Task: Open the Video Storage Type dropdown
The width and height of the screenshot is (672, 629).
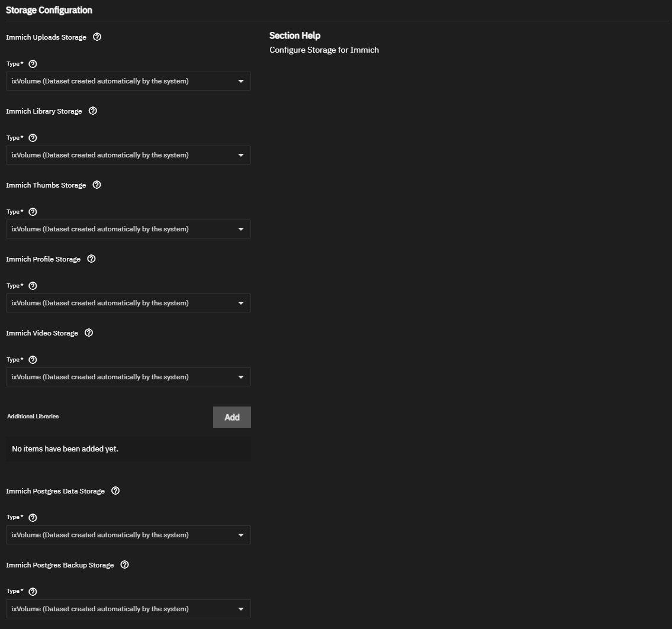Action: click(128, 378)
